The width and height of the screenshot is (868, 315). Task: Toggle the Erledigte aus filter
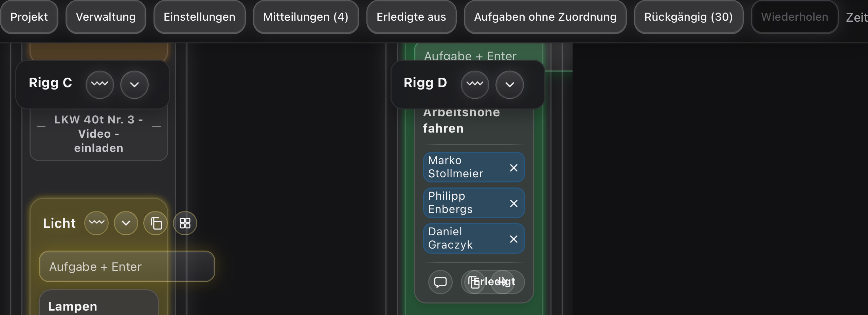pyautogui.click(x=411, y=17)
